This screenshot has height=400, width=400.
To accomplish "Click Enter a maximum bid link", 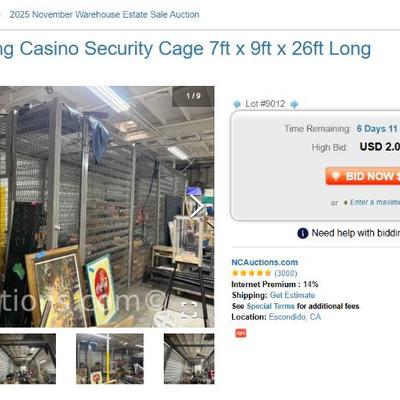I will point(375,202).
